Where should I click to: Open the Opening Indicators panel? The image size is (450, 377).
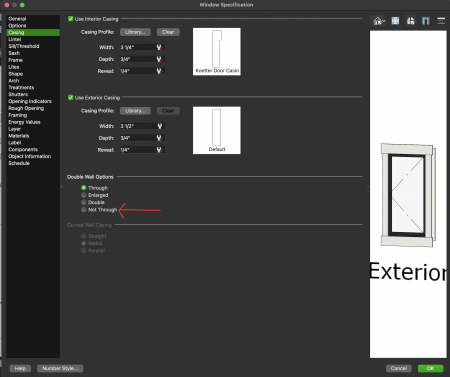(x=33, y=101)
